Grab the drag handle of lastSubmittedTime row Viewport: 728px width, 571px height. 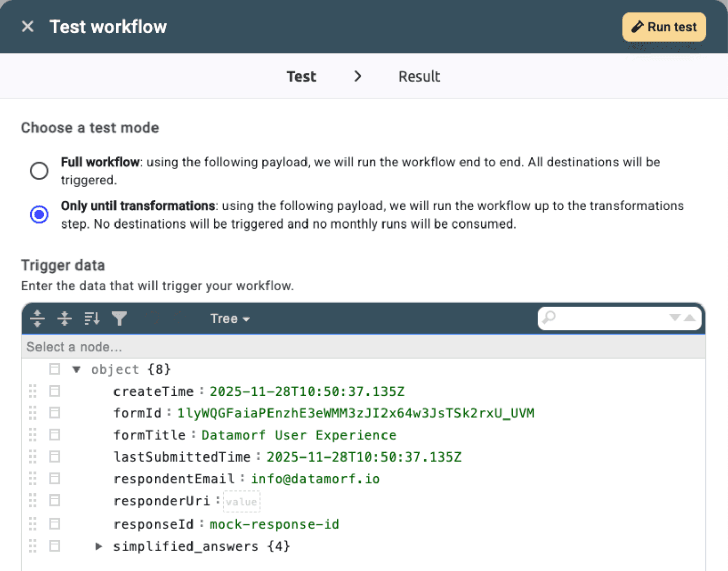point(33,456)
